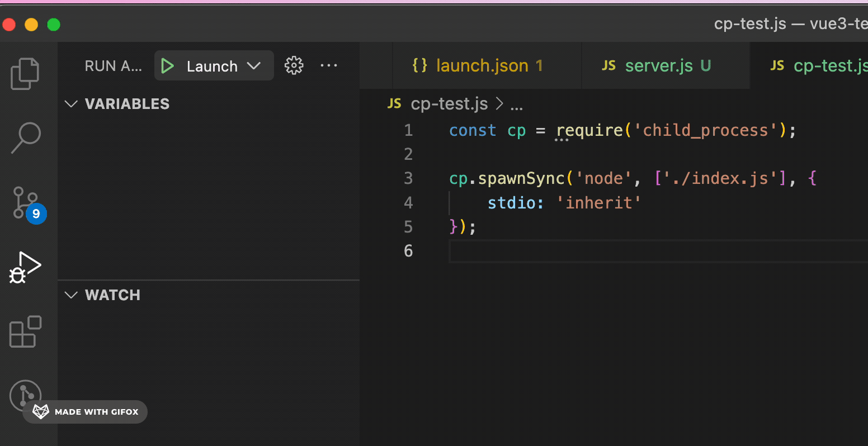This screenshot has width=868, height=446.
Task: Open the Views and More Actions ellipsis
Action: point(328,66)
